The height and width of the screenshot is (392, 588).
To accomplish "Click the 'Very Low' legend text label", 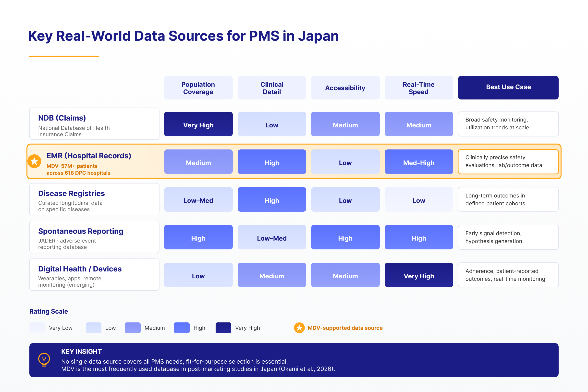I will point(61,328).
